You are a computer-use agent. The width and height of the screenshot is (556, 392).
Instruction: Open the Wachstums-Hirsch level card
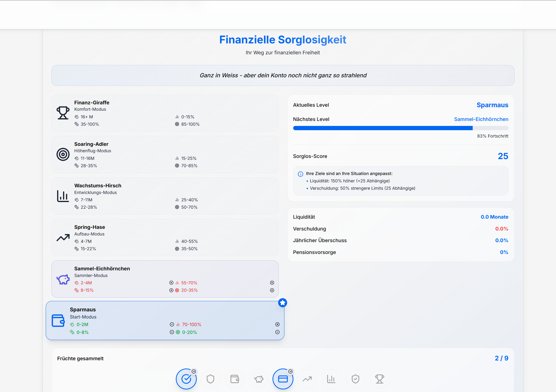[165, 196]
